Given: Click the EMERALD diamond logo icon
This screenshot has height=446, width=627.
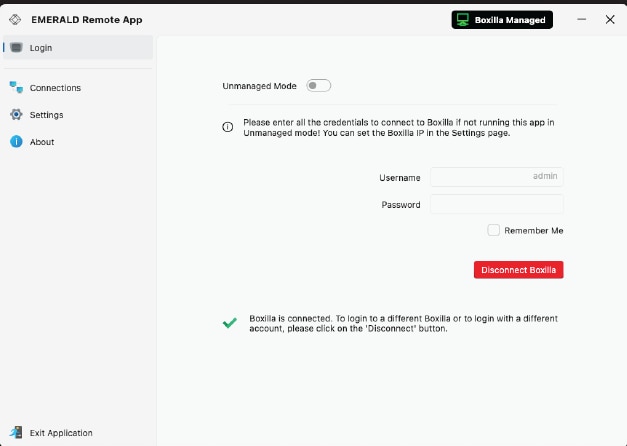Looking at the screenshot, I should [15, 20].
